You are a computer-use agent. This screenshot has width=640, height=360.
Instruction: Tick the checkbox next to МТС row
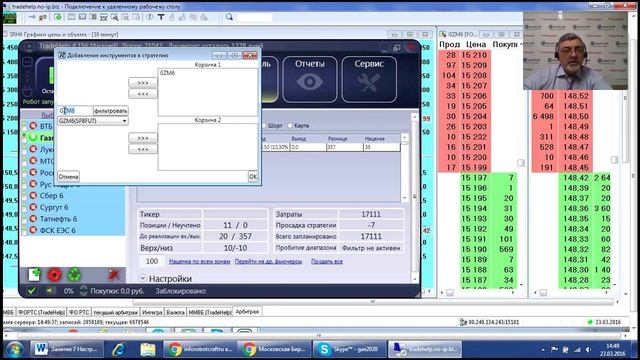[x=24, y=161]
